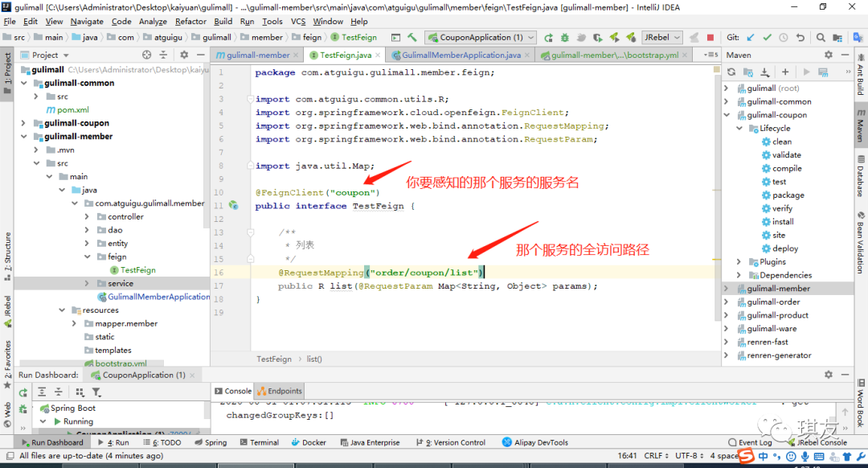
Task: Open Maven panel settings gear
Action: coord(828,55)
